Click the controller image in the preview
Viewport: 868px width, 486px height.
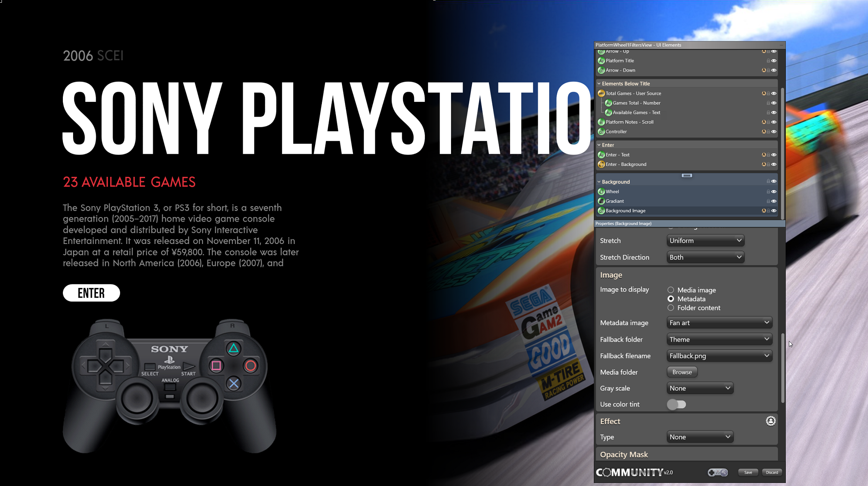pos(170,386)
